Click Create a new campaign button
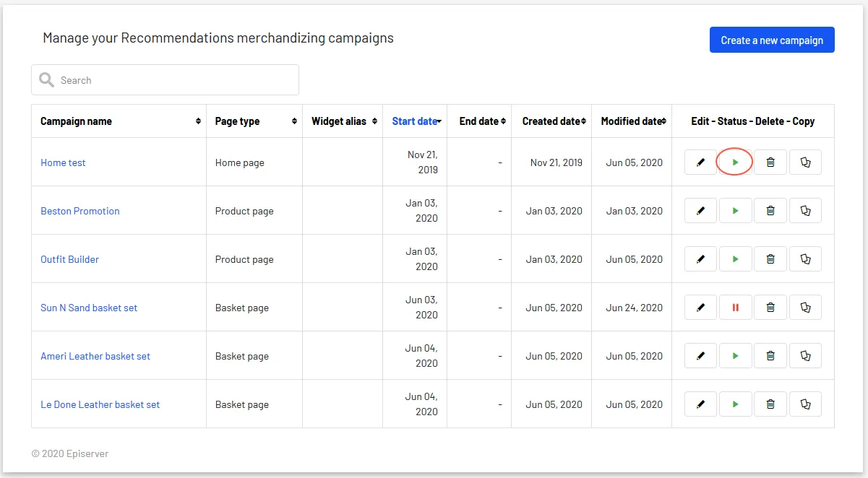868x478 pixels. coord(772,40)
